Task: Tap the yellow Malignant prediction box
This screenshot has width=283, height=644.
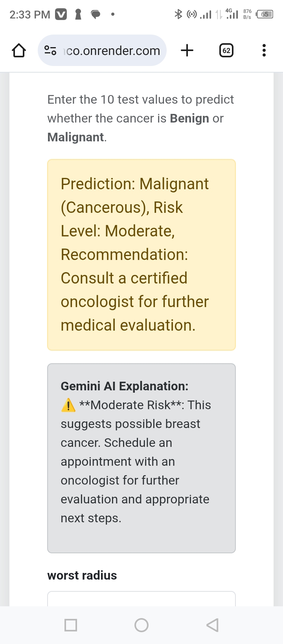Action: pyautogui.click(x=141, y=255)
